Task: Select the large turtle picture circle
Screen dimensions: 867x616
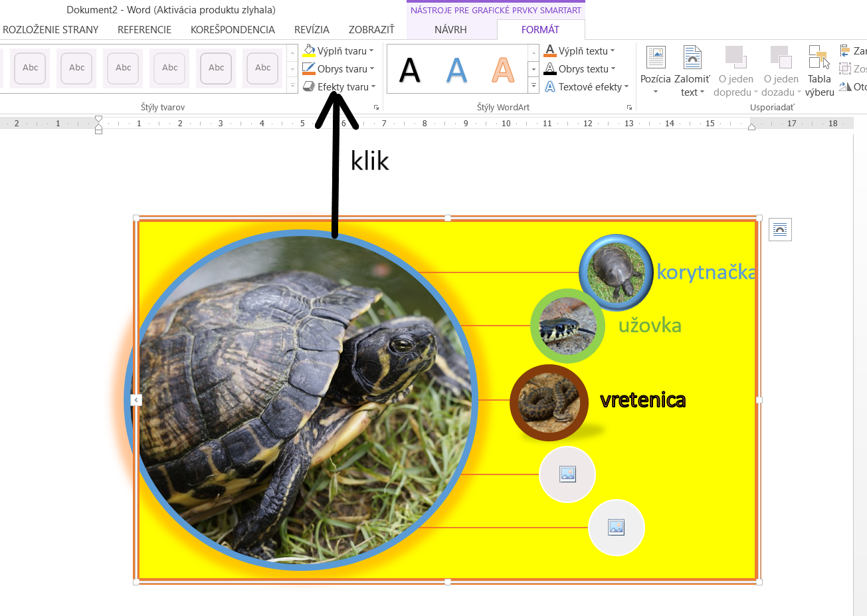Action: point(301,400)
